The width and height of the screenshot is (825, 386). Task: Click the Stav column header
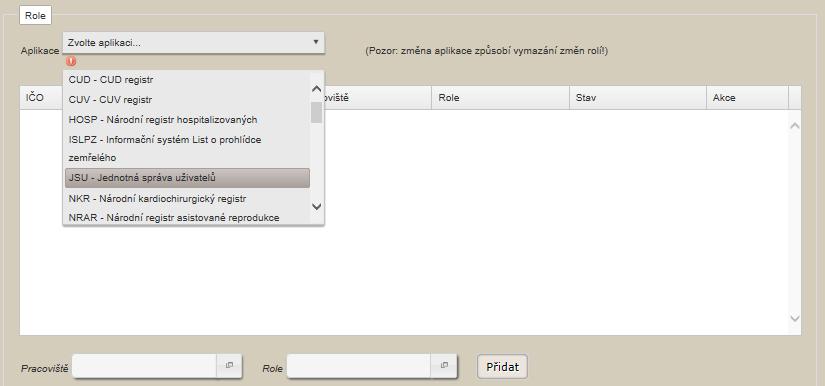(638, 98)
